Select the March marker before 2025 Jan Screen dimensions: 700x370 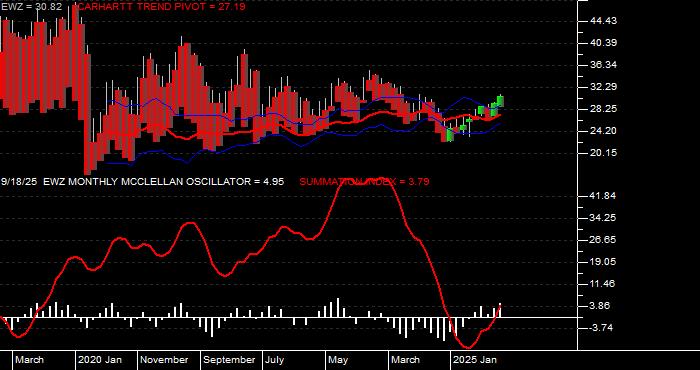click(405, 360)
